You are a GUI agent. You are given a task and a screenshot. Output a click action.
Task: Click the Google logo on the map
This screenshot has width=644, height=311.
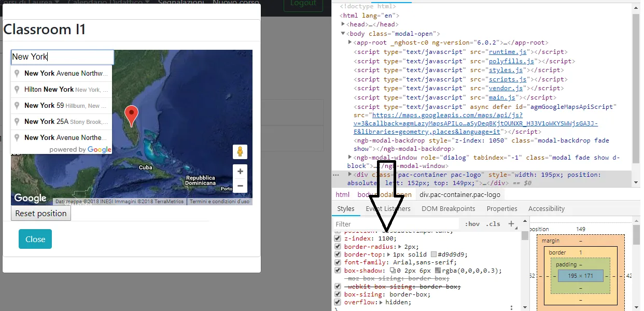coord(30,198)
